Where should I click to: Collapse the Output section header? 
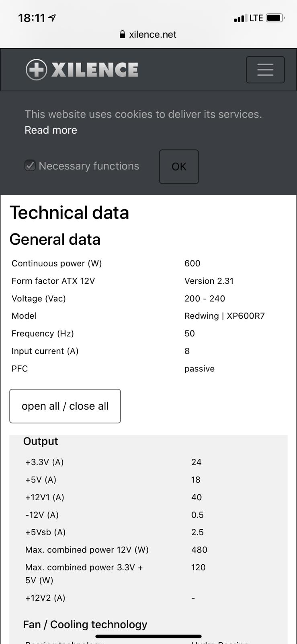point(41,442)
